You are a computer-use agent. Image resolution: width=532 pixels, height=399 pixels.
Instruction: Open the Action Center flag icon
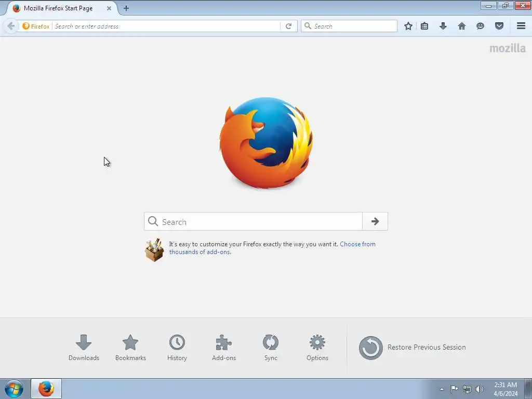[454, 389]
